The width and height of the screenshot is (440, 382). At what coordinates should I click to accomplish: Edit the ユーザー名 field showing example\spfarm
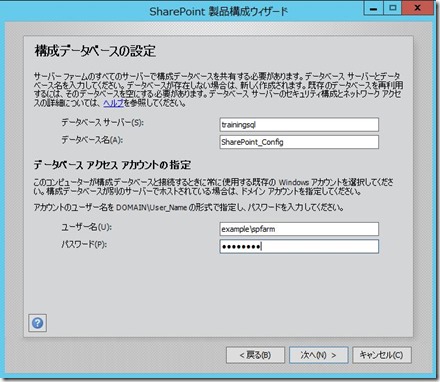pos(299,229)
